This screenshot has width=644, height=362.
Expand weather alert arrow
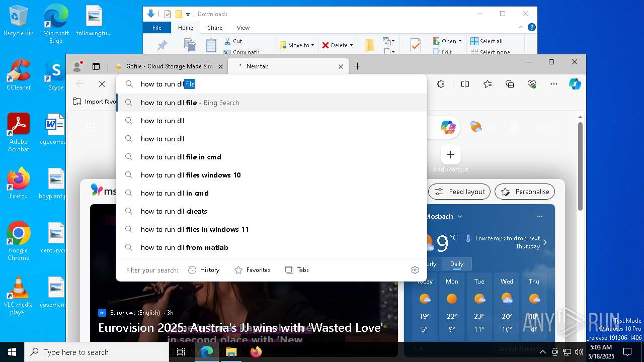coord(545,242)
